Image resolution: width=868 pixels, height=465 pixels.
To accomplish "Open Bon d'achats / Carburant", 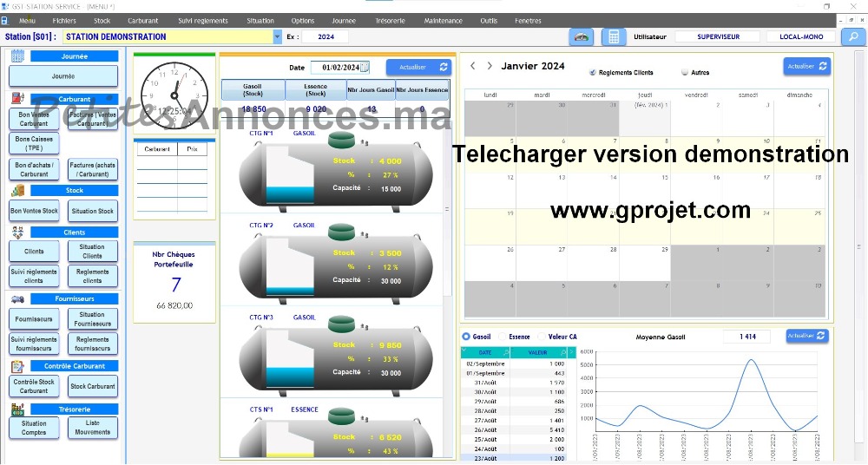I will pos(34,169).
